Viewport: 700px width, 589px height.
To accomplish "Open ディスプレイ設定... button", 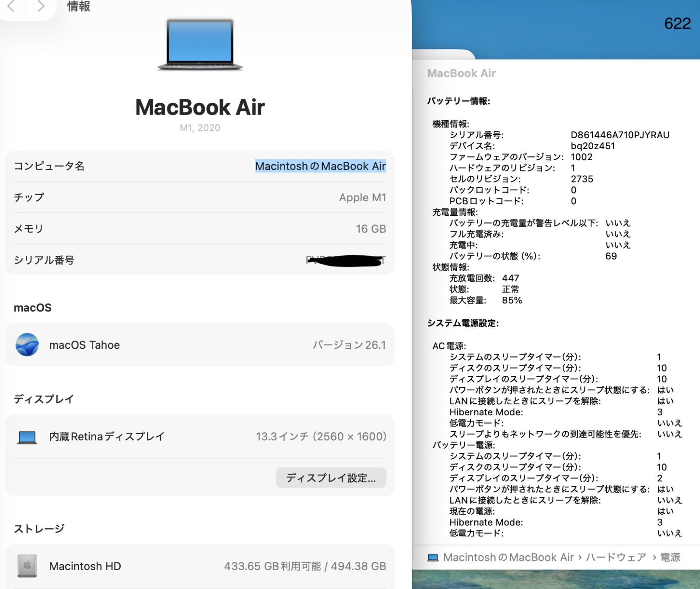I will click(331, 478).
